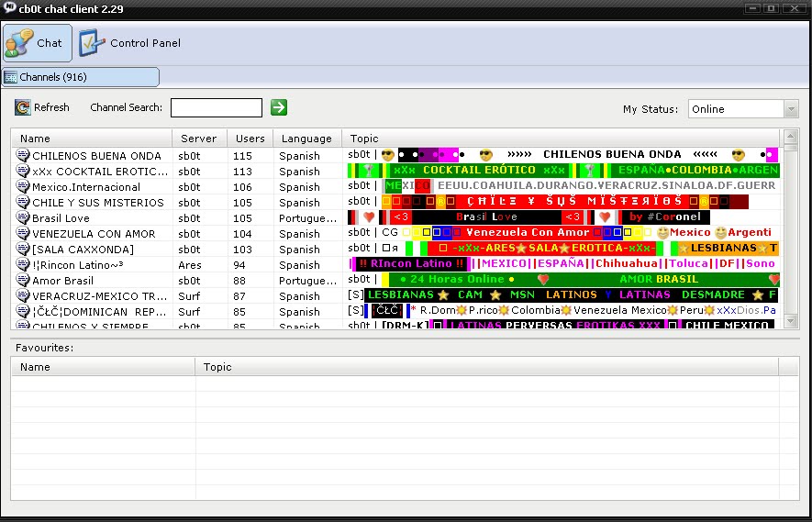Click Favourites list Topic column header

point(487,367)
